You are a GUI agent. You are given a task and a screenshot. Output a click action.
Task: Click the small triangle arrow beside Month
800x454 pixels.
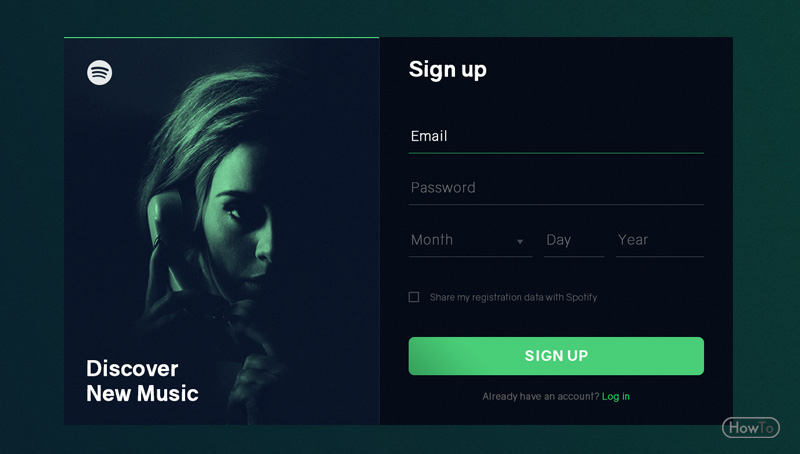[x=520, y=241]
